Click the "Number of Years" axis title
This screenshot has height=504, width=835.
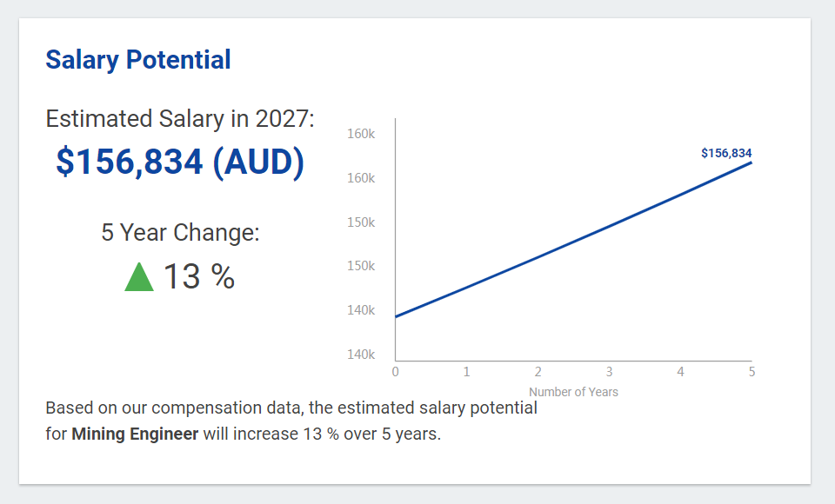pyautogui.click(x=573, y=392)
